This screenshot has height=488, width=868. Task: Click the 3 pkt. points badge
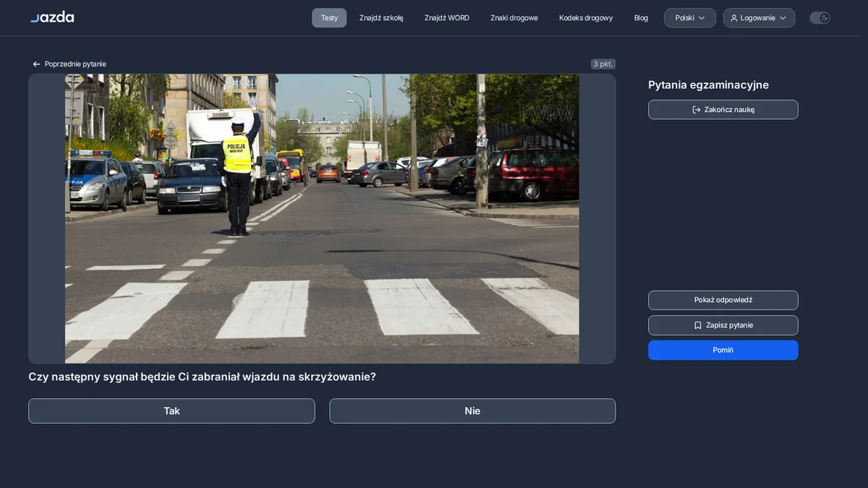point(603,64)
